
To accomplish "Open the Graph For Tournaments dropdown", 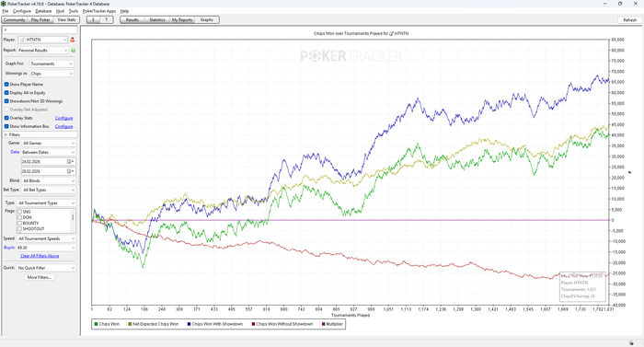I will [52, 64].
